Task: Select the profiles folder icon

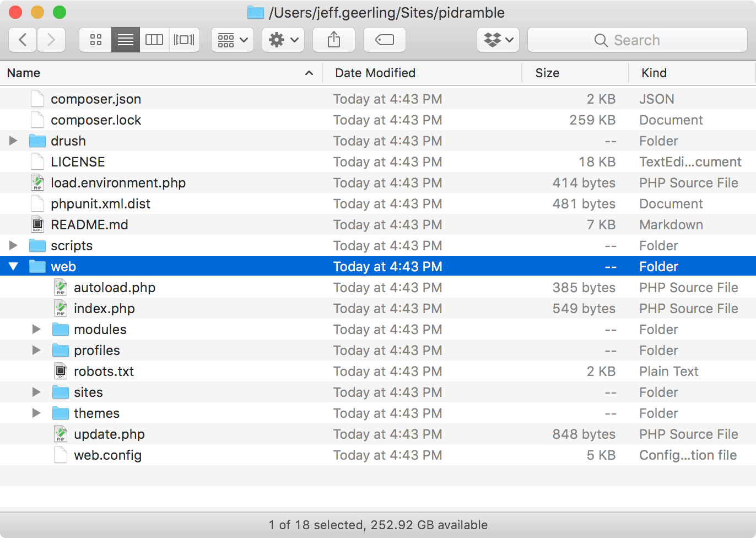Action: pyautogui.click(x=61, y=350)
